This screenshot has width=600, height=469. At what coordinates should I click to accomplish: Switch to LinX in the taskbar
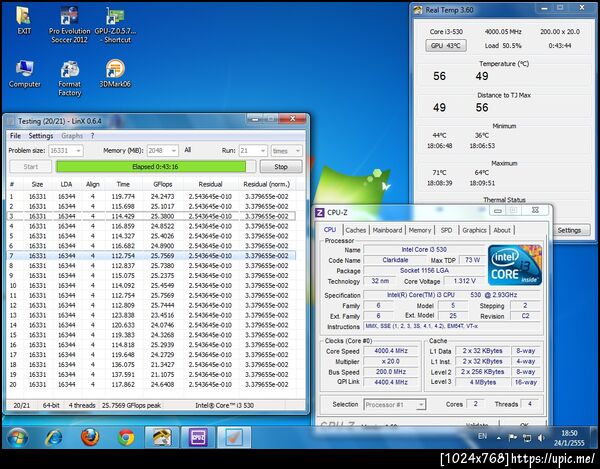point(234,437)
